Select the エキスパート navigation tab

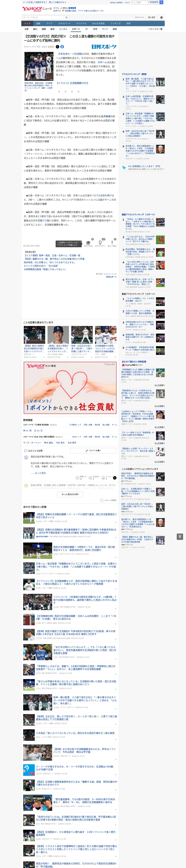pyautogui.click(x=64, y=24)
